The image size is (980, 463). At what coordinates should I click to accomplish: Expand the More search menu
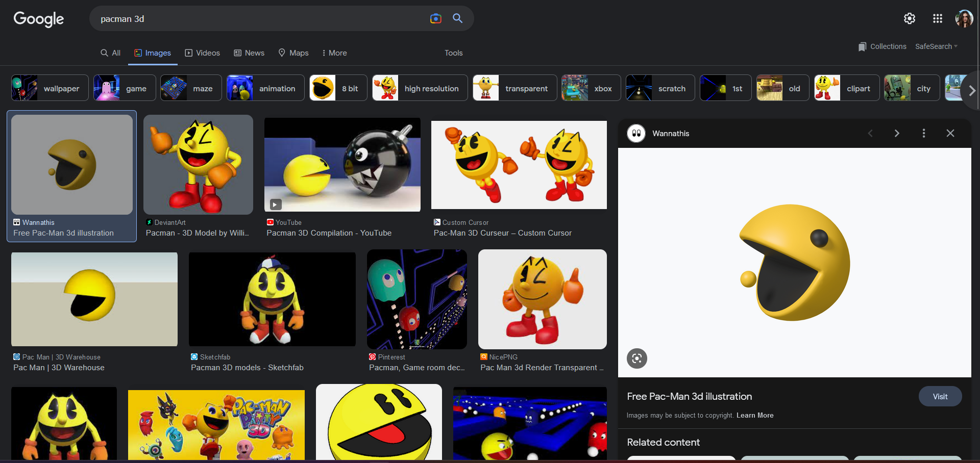pos(334,53)
